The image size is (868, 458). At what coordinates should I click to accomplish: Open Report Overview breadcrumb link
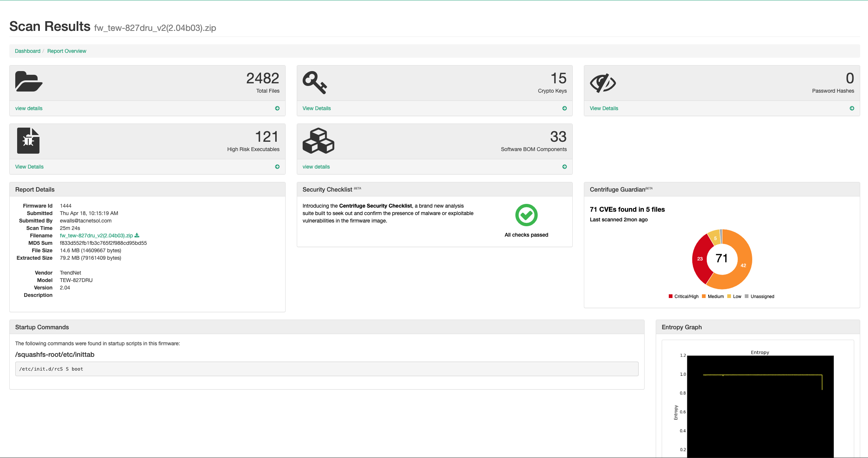coord(67,51)
